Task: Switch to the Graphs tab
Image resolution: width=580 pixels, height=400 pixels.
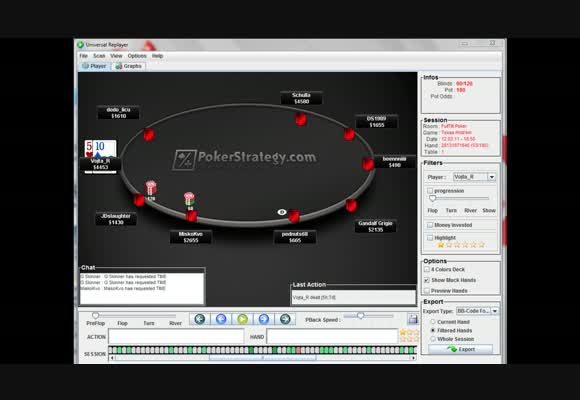Action: click(129, 66)
